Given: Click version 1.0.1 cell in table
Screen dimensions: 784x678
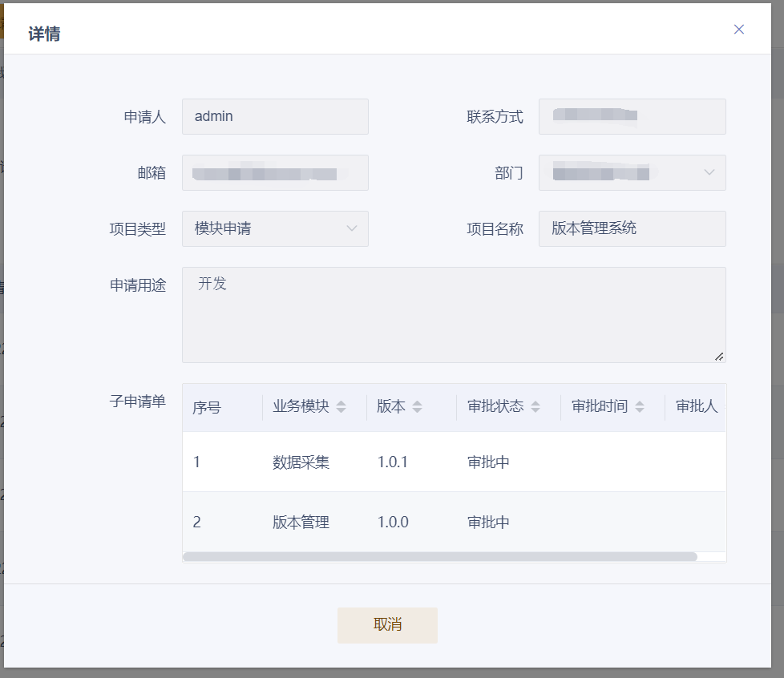Looking at the screenshot, I should (x=393, y=462).
